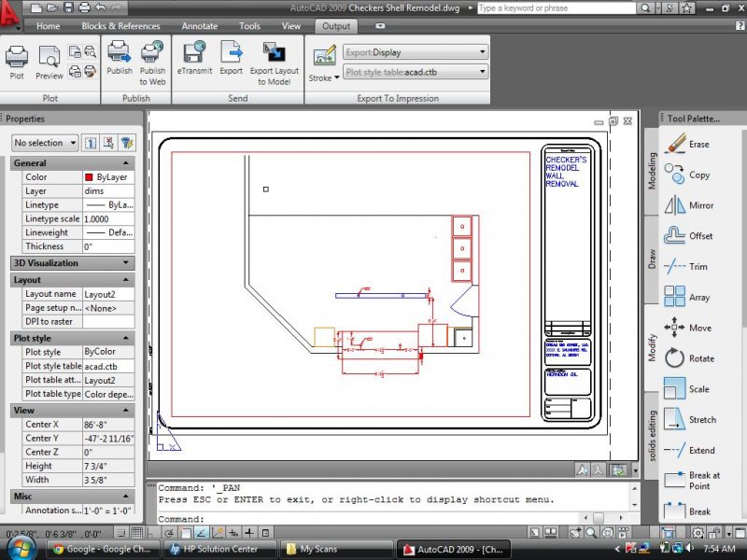The width and height of the screenshot is (747, 560).
Task: Toggle the PICKADD value button
Action: 91,143
